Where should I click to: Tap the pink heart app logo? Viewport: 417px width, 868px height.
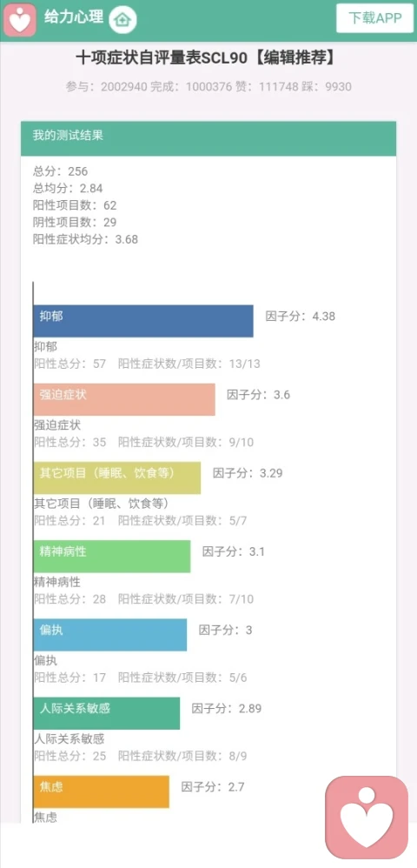coord(21,19)
